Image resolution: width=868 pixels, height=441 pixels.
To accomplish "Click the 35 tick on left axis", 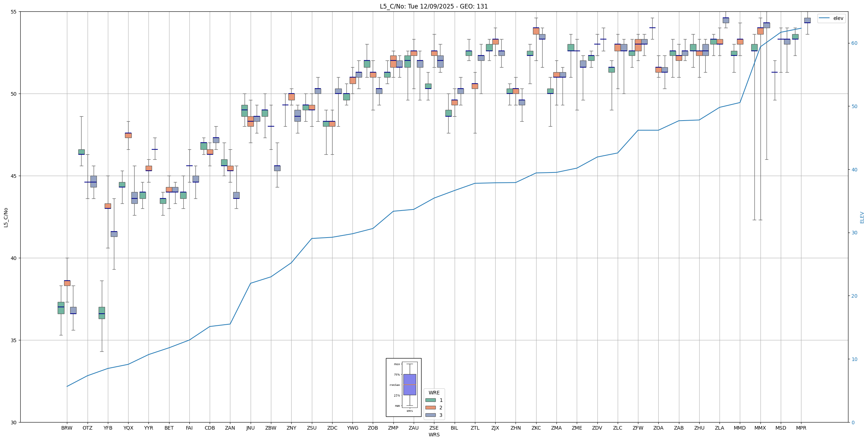I will [x=14, y=340].
